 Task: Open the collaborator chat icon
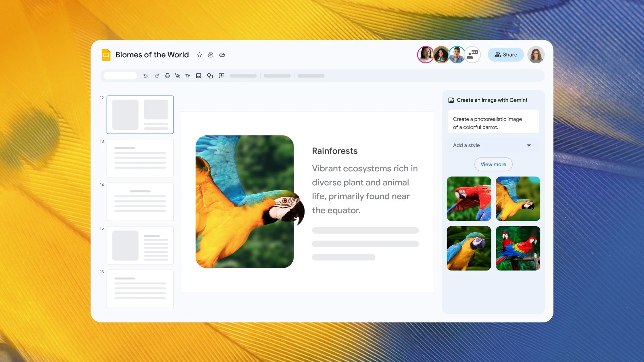pyautogui.click(x=473, y=55)
